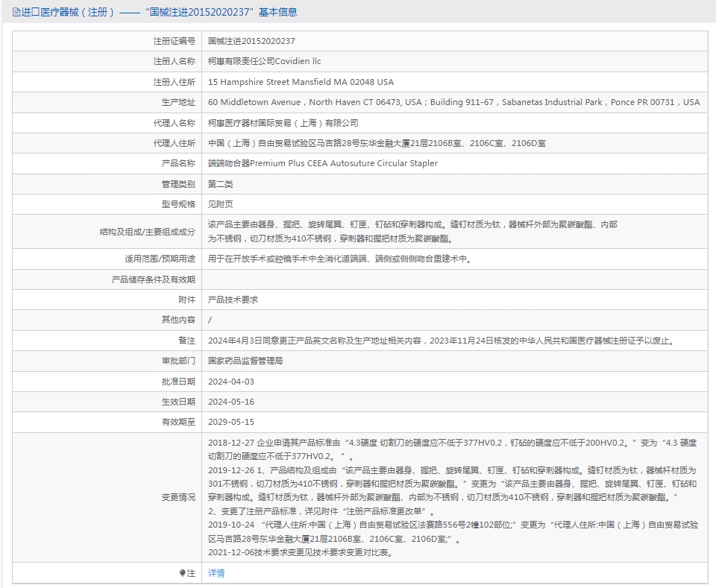Click the 代理人名称 label

pyautogui.click(x=174, y=123)
